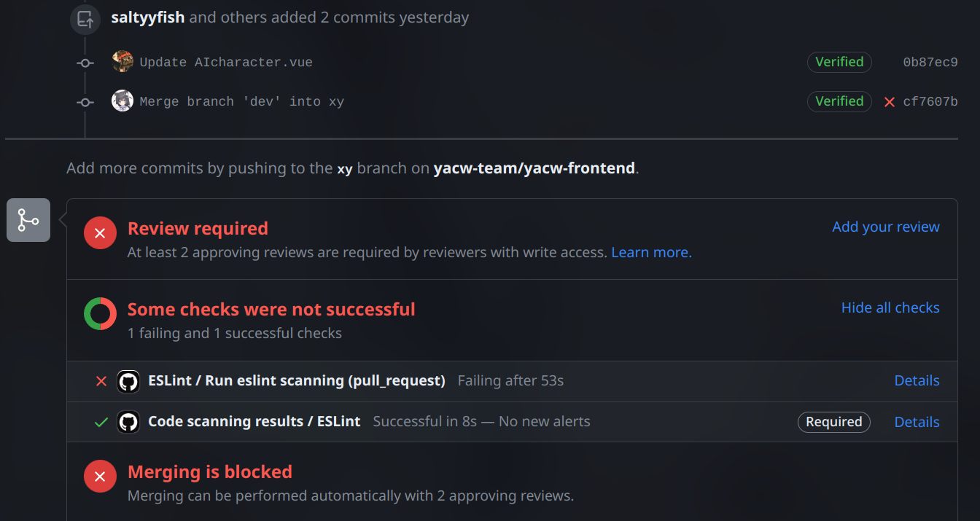Click the avatar next to Update AIcharacter.vue
980x521 pixels.
[122, 62]
